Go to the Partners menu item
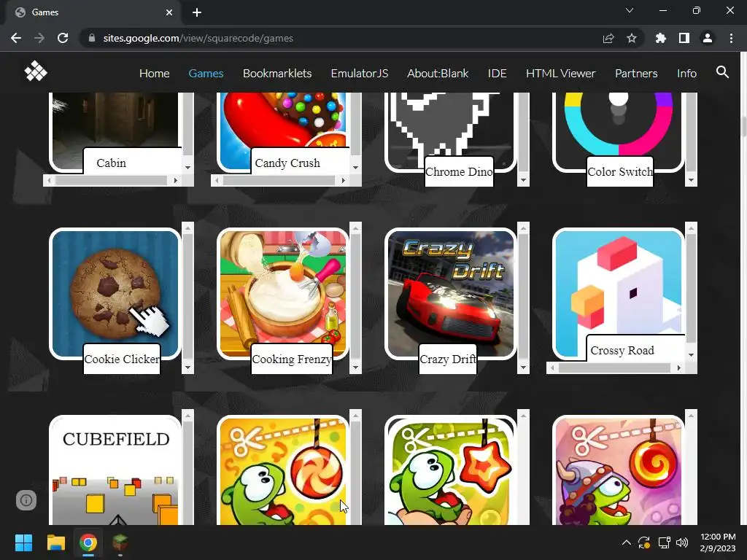The width and height of the screenshot is (747, 560). coord(636,74)
